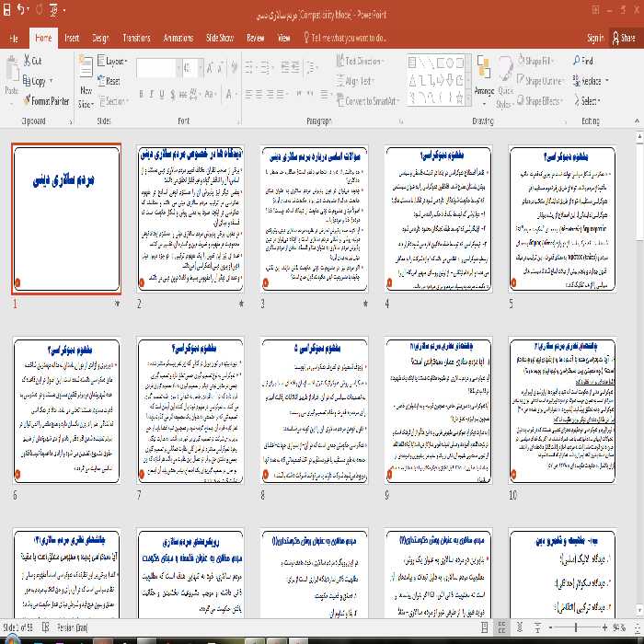
Task: Click the 94% zoom level text
Action: click(x=619, y=627)
